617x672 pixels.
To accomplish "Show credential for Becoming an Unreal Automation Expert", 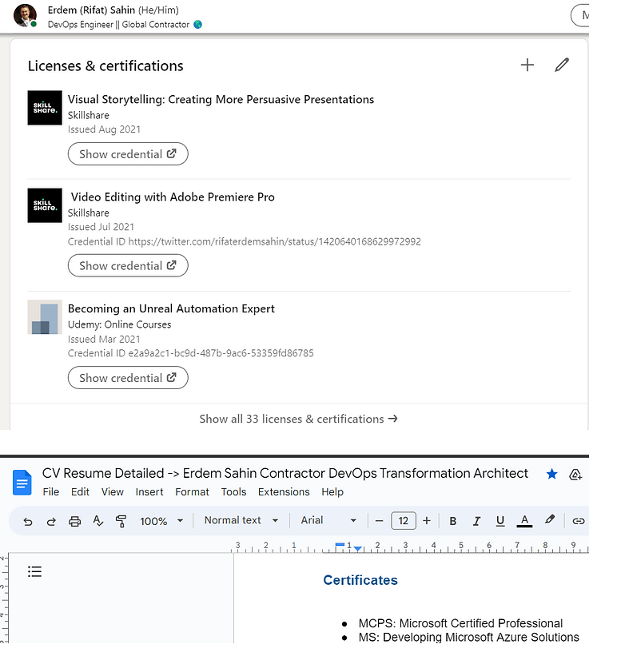I will [128, 378].
